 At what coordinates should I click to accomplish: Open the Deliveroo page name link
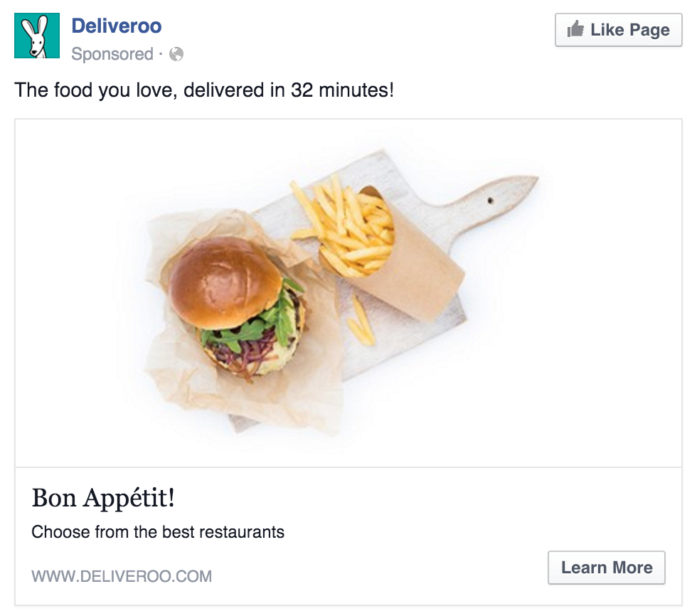coord(117,26)
